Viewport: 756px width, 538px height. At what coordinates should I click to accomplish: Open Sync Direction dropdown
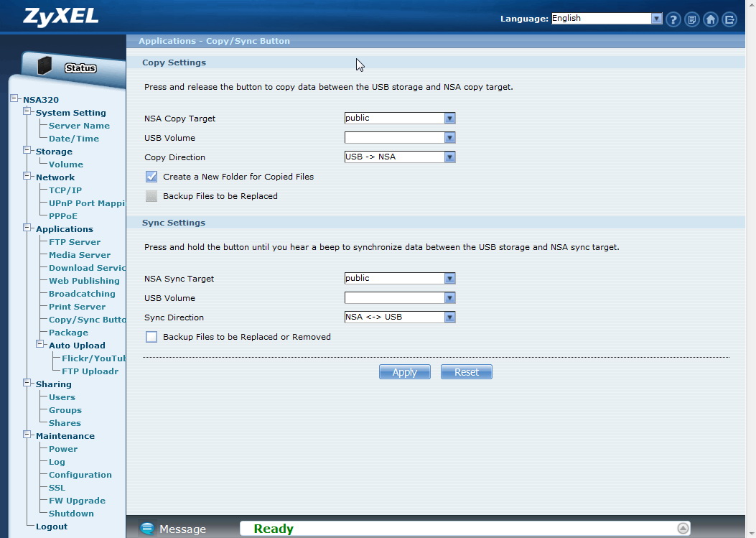point(400,317)
